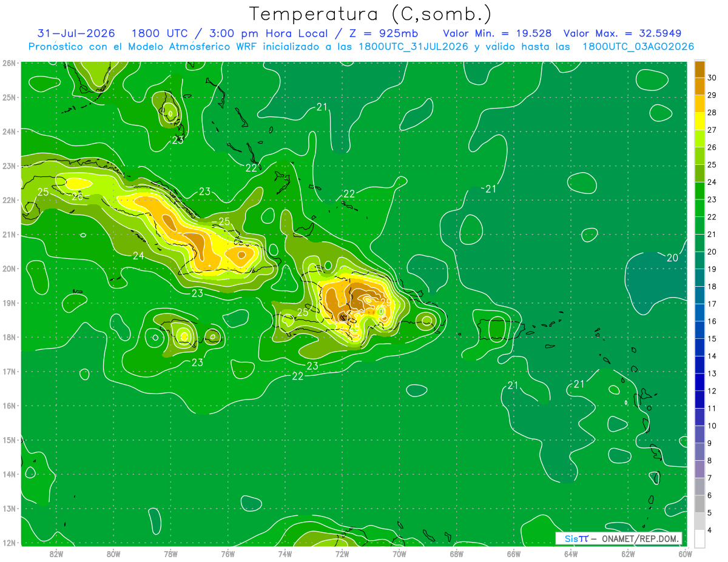Click the '70W' longitude axis label

(x=400, y=554)
